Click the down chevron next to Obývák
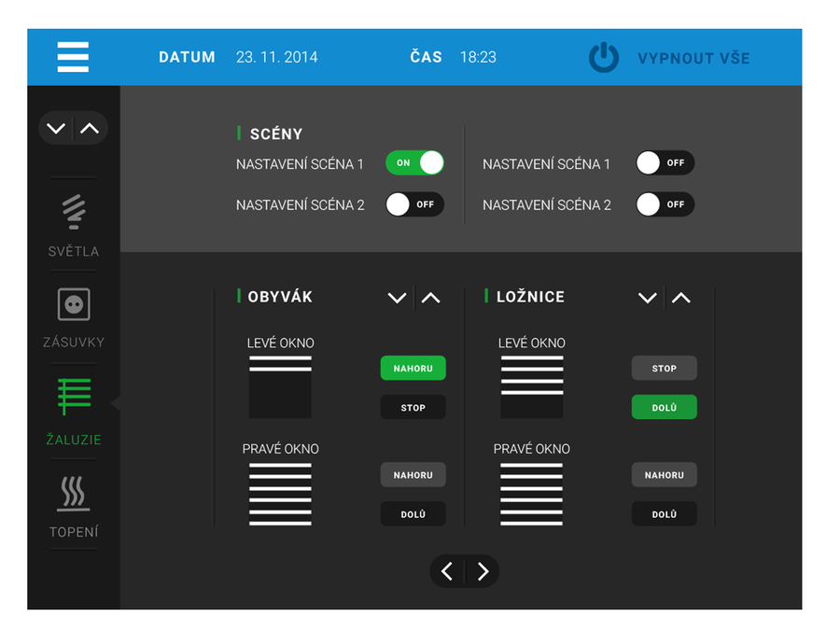Screen dimensions: 840x630 coord(397,298)
